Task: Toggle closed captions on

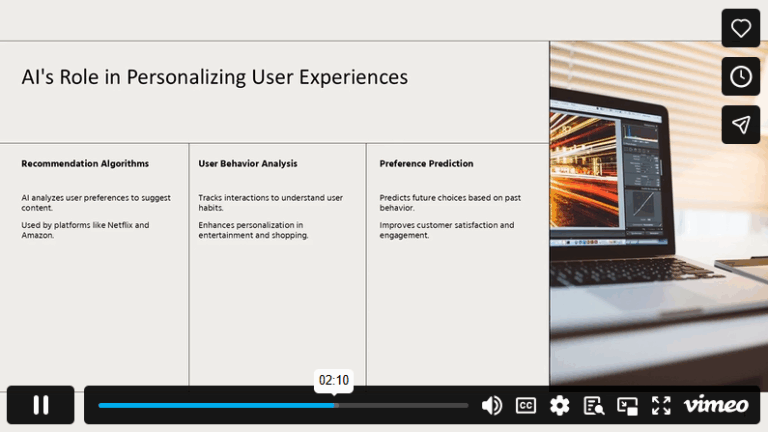Action: click(526, 405)
